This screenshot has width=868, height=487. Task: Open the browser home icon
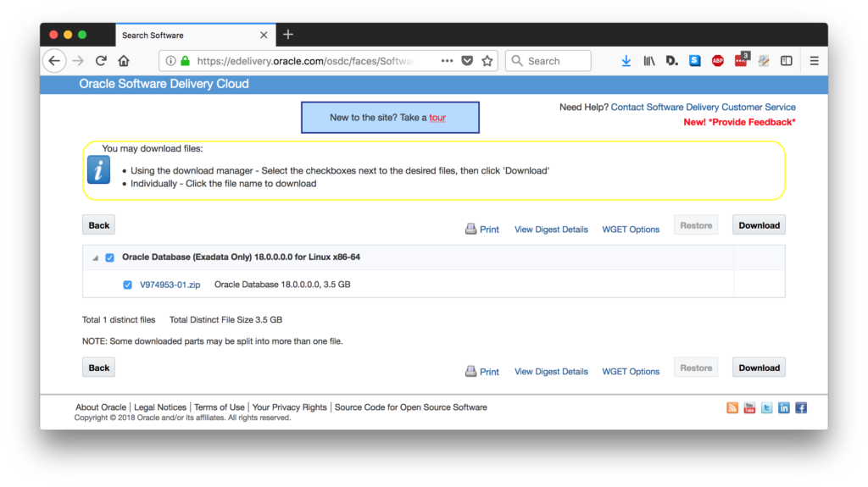click(x=124, y=61)
